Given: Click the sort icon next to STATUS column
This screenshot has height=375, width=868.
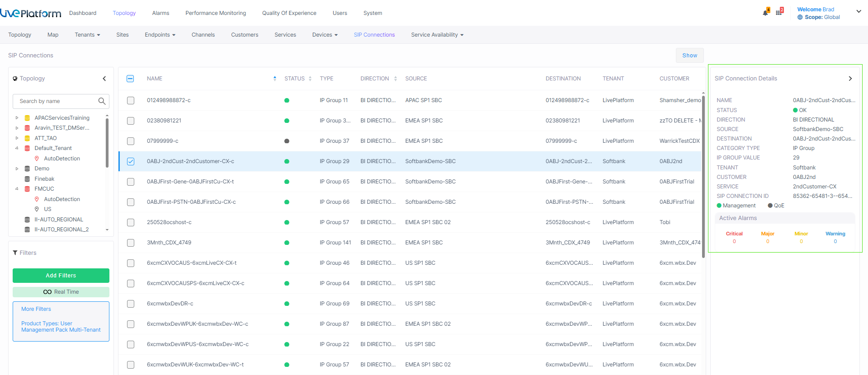Looking at the screenshot, I should click(310, 79).
